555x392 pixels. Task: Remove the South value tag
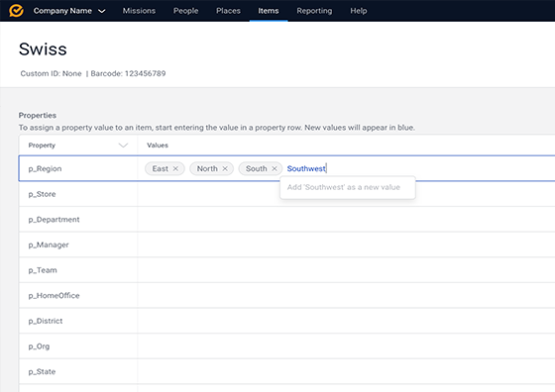(x=275, y=168)
